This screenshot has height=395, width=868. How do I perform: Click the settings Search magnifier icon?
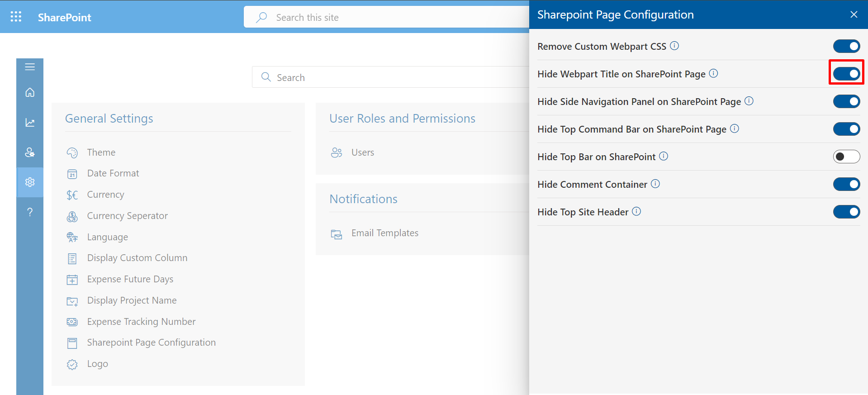[x=266, y=77]
